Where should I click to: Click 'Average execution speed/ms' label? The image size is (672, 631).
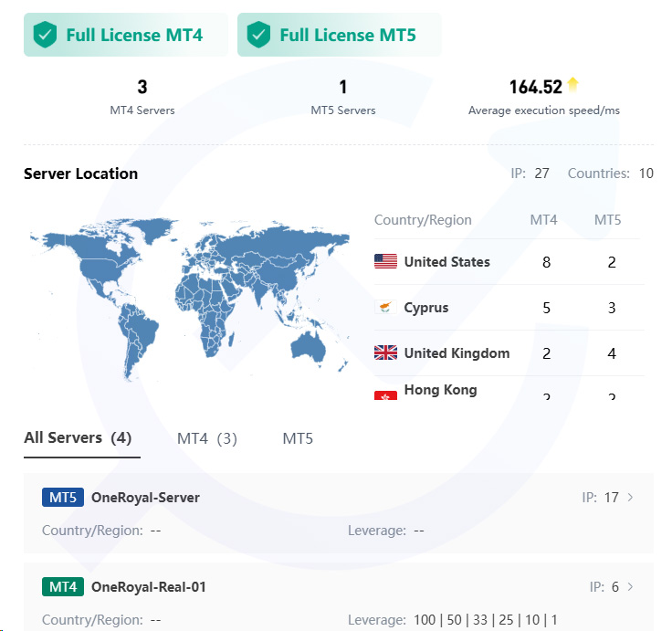coord(544,110)
